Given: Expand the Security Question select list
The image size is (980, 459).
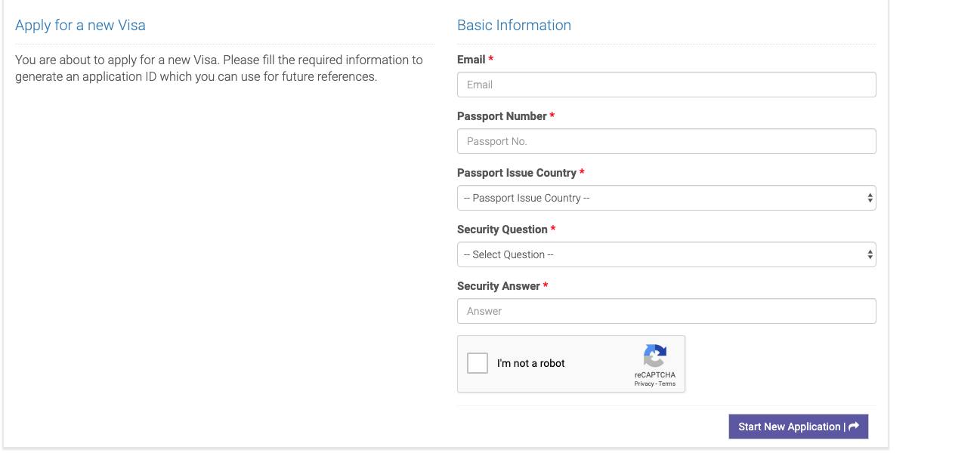Looking at the screenshot, I should click(x=666, y=254).
